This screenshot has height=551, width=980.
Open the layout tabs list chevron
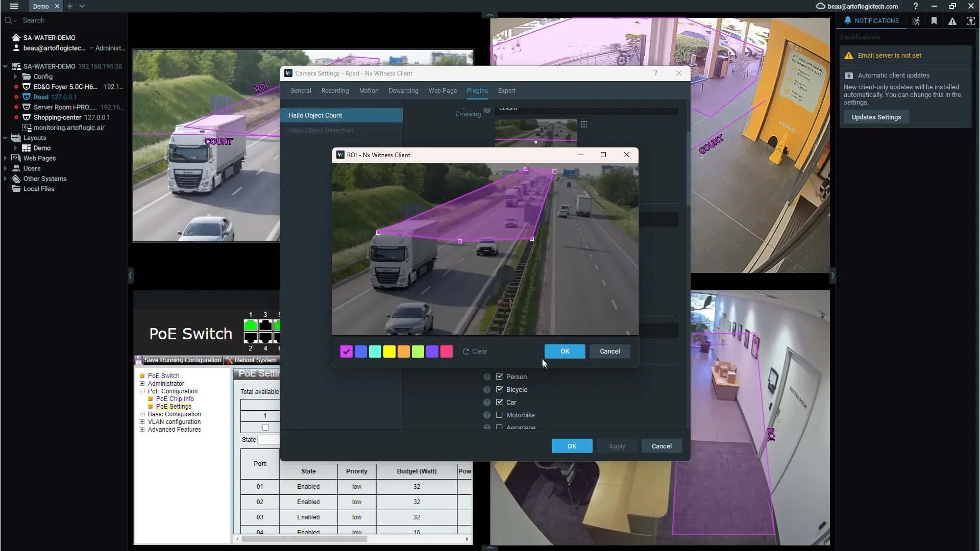82,6
